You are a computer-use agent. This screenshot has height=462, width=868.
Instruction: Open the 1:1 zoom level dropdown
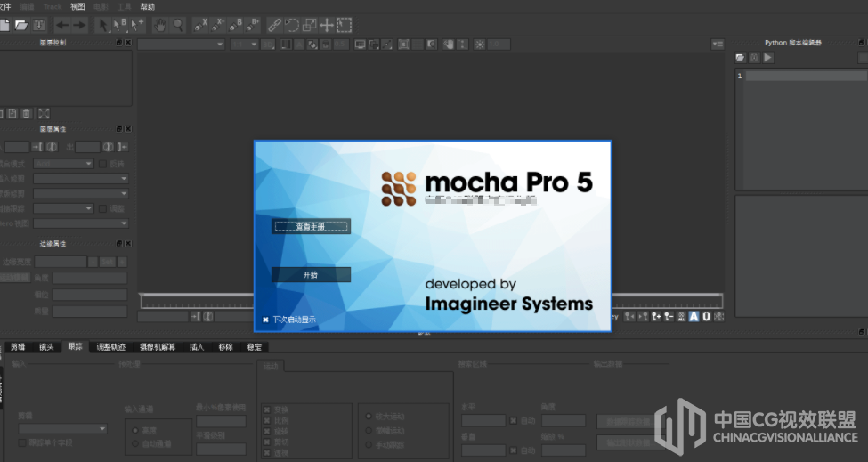(245, 45)
